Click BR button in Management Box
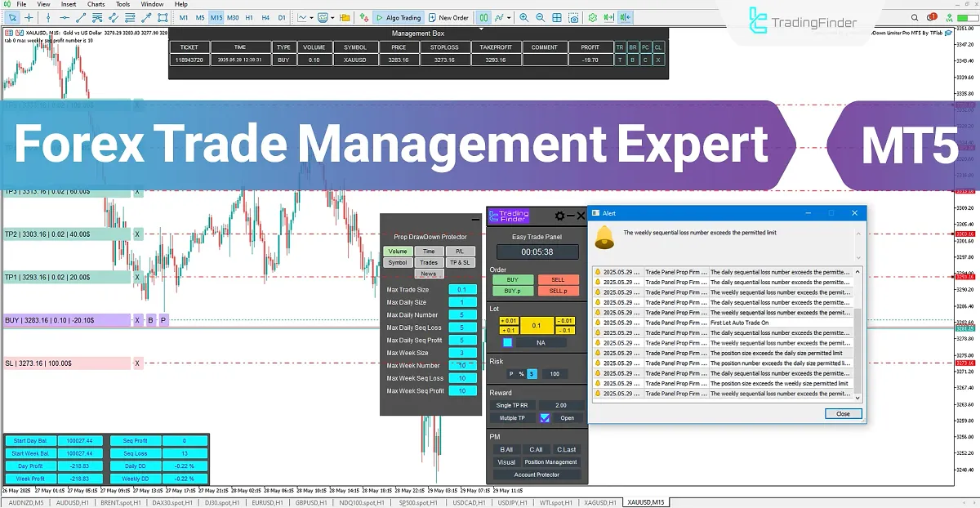The height and width of the screenshot is (508, 980). coord(633,47)
